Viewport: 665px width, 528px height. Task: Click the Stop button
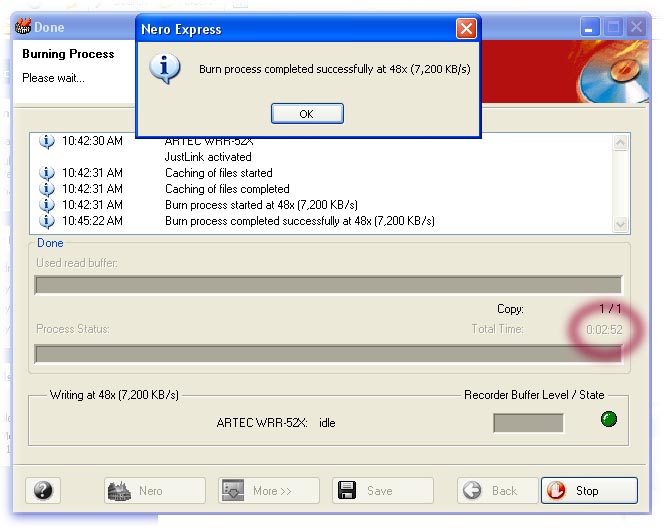[589, 491]
